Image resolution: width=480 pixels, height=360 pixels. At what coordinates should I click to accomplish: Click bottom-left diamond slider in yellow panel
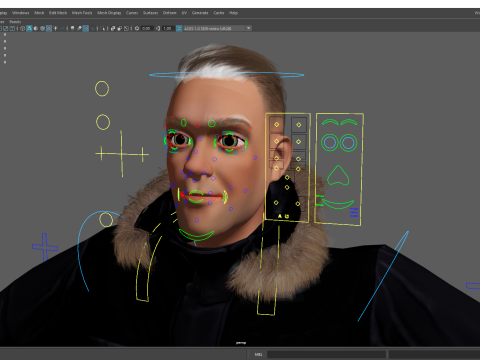tap(276, 202)
